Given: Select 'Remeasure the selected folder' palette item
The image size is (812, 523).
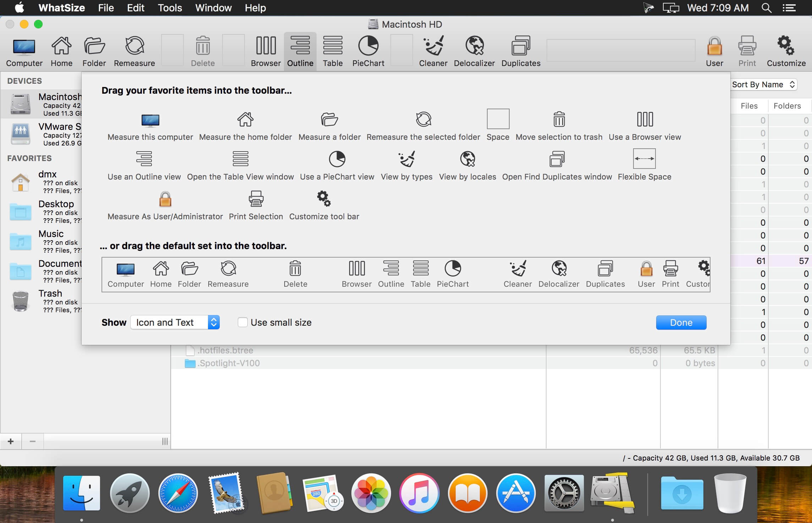Looking at the screenshot, I should tap(423, 126).
